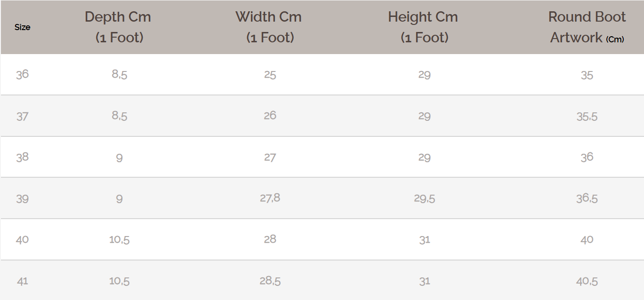Screen dimensions: 644x300
Task: Click the width value 27,8
Action: [270, 198]
